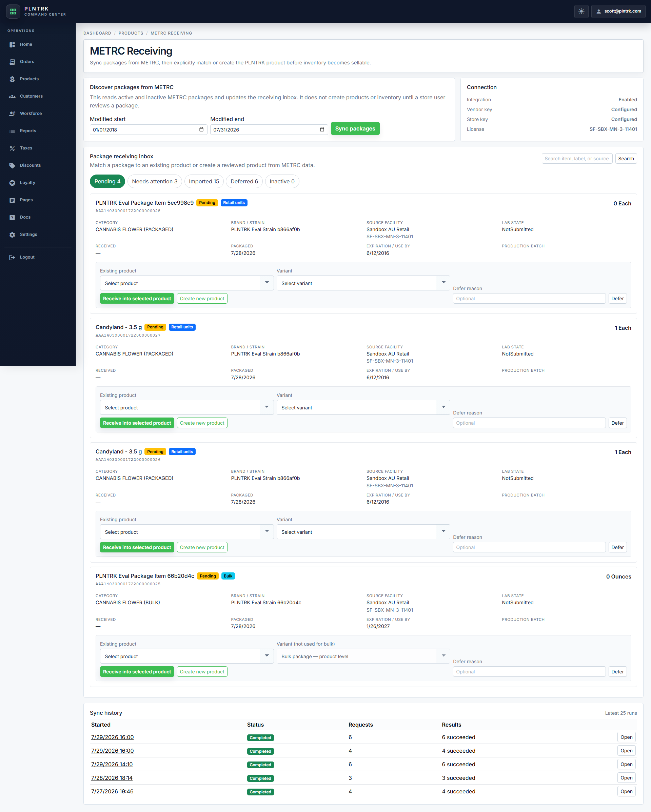Switch to the Deferred 6 tab
The width and height of the screenshot is (651, 812).
tap(244, 182)
